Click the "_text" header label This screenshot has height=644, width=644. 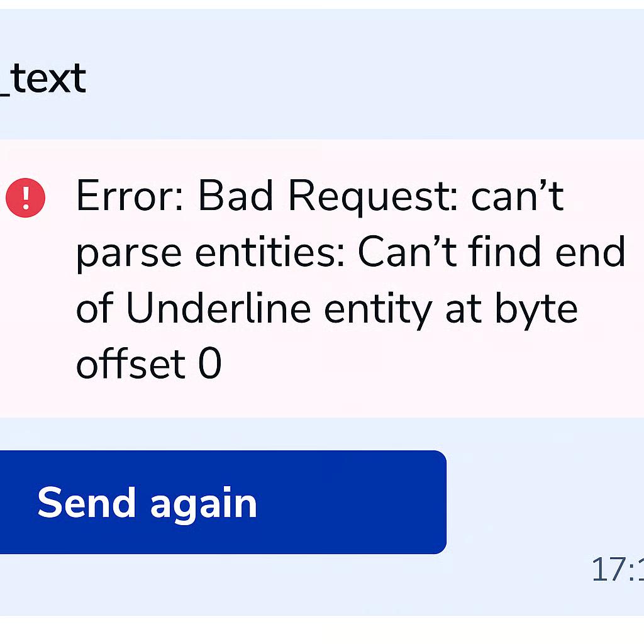click(43, 79)
